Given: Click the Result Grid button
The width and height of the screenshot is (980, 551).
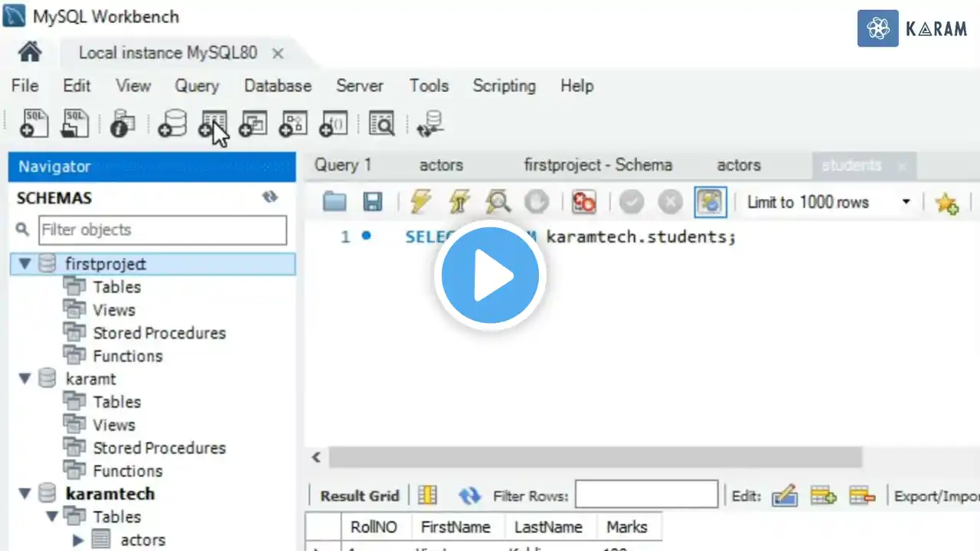Looking at the screenshot, I should [360, 496].
